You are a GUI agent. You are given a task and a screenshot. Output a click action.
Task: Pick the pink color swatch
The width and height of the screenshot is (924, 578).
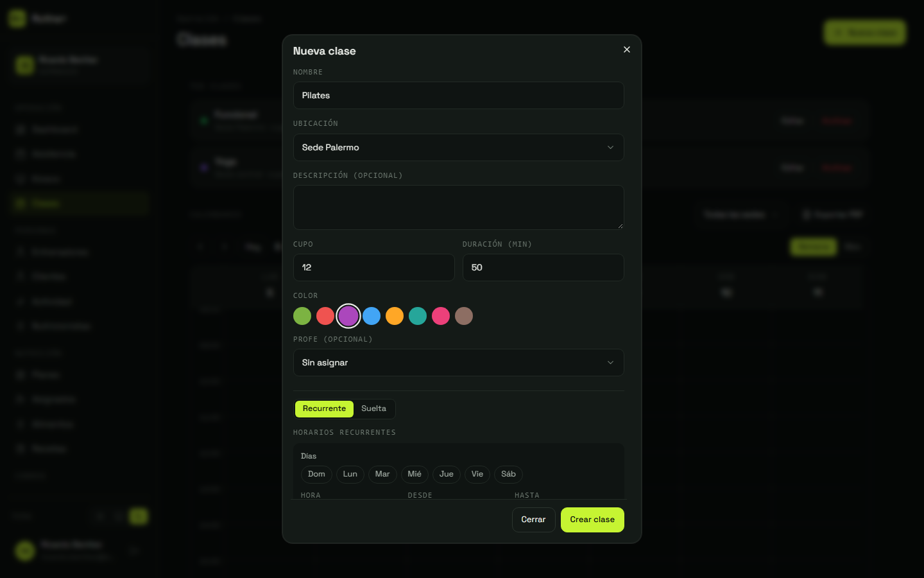pos(441,316)
